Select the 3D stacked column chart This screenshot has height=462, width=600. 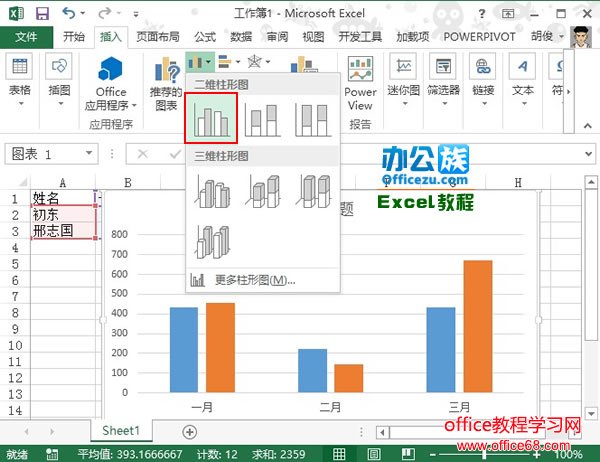tap(263, 191)
